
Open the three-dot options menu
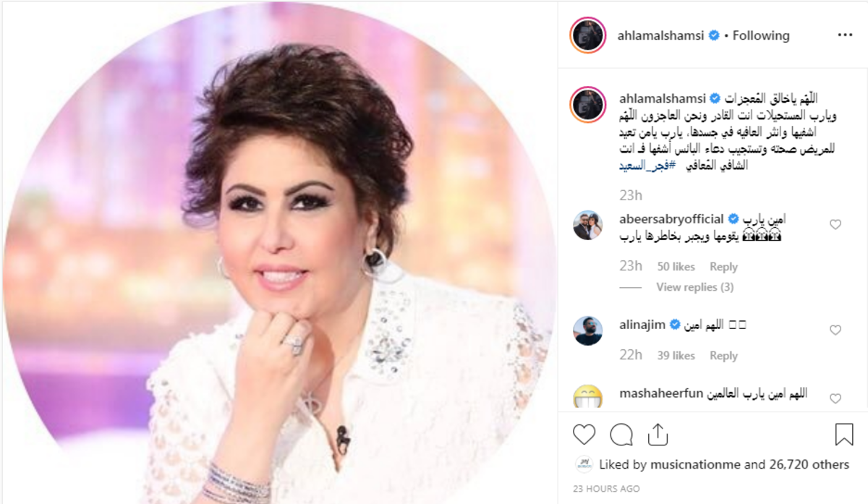845,35
